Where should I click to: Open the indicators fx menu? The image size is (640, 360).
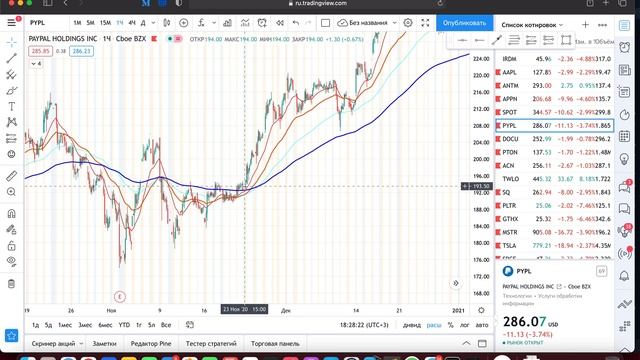pos(201,23)
